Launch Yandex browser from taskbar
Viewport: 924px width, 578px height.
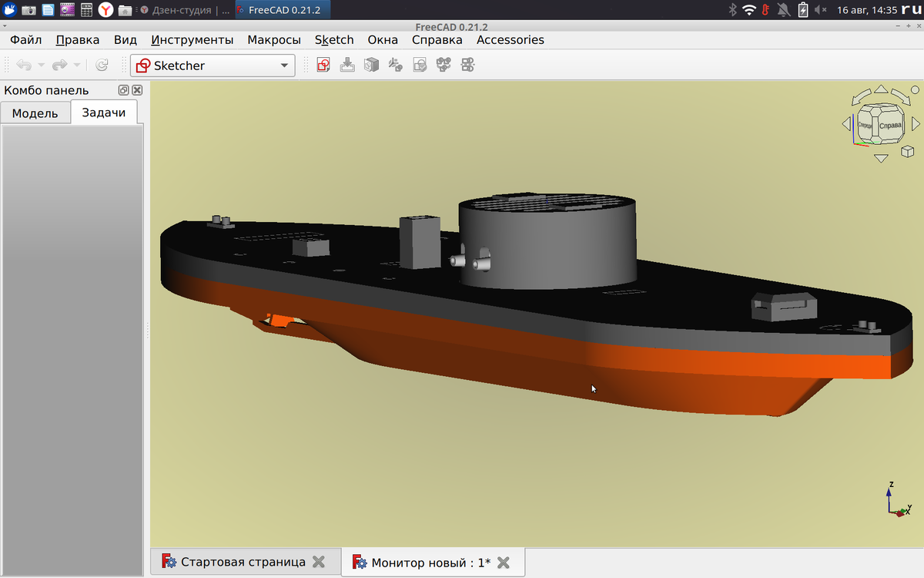click(x=105, y=10)
